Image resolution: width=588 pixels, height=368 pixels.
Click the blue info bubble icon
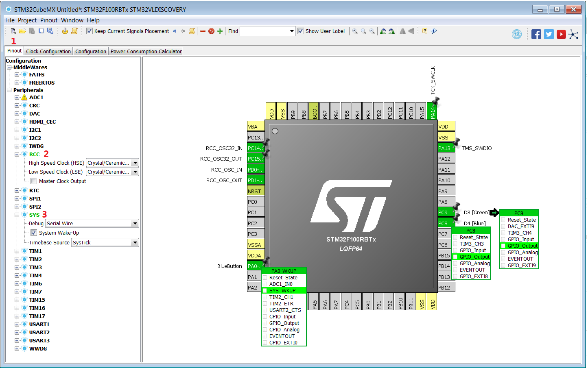[x=434, y=31]
